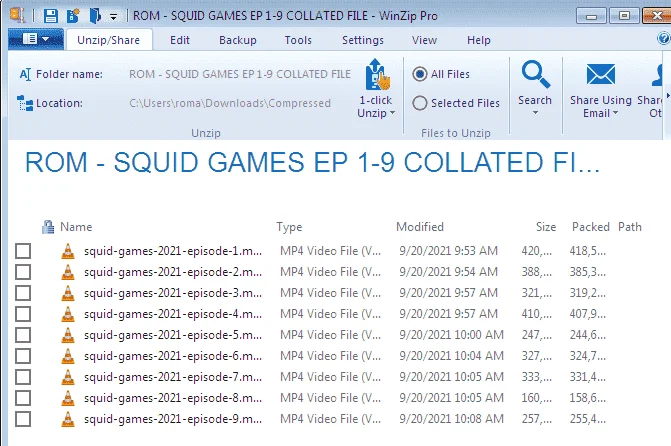Sort by the Path column header
This screenshot has height=446, width=671.
pyautogui.click(x=629, y=227)
